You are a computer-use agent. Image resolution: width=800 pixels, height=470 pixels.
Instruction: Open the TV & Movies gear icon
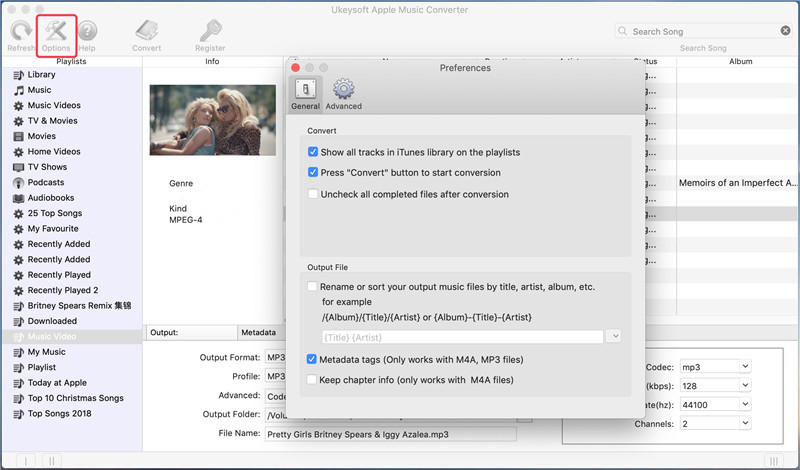(18, 121)
